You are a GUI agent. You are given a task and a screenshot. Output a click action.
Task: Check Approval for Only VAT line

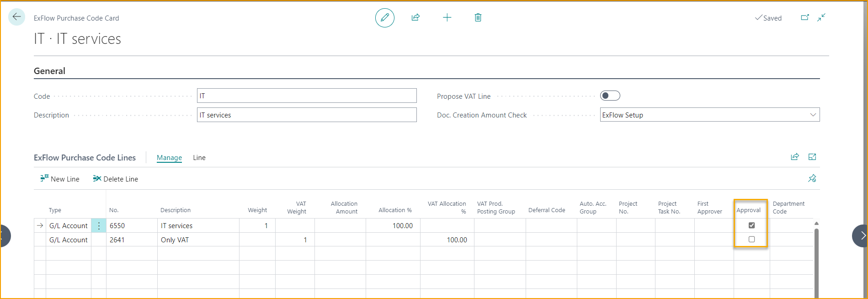[751, 239]
